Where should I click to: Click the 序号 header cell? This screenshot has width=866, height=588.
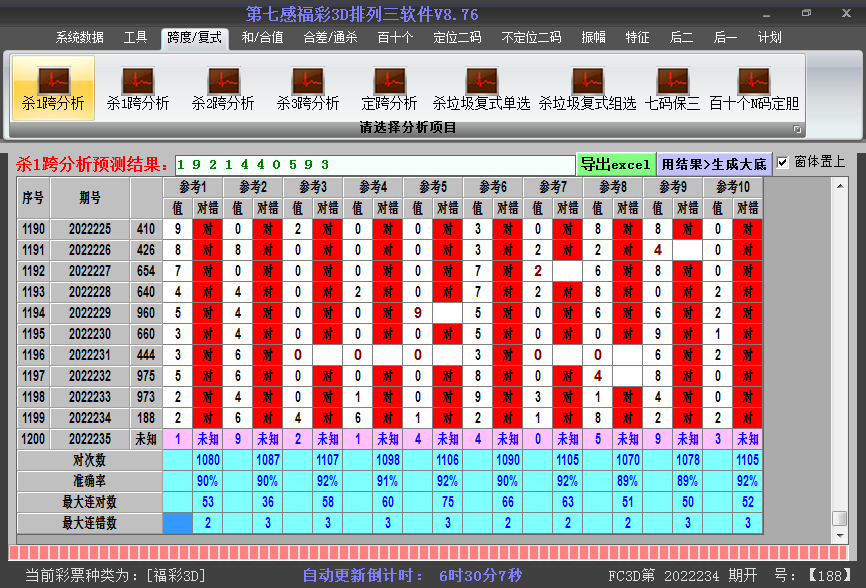[x=33, y=198]
